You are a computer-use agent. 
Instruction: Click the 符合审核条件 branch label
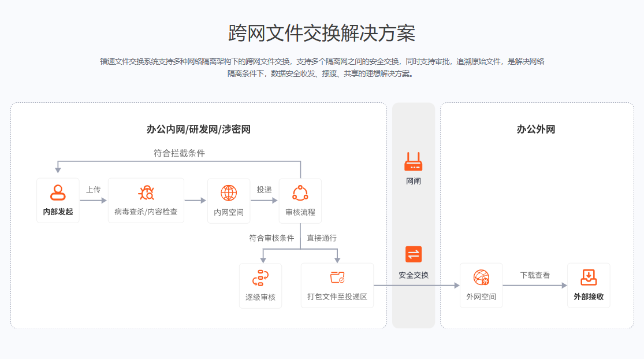pos(270,238)
